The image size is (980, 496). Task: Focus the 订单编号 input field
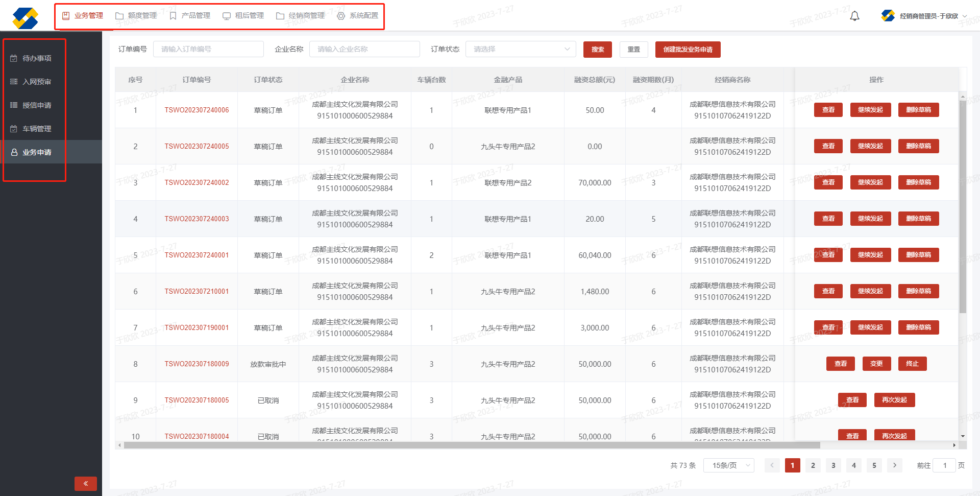[x=208, y=49]
